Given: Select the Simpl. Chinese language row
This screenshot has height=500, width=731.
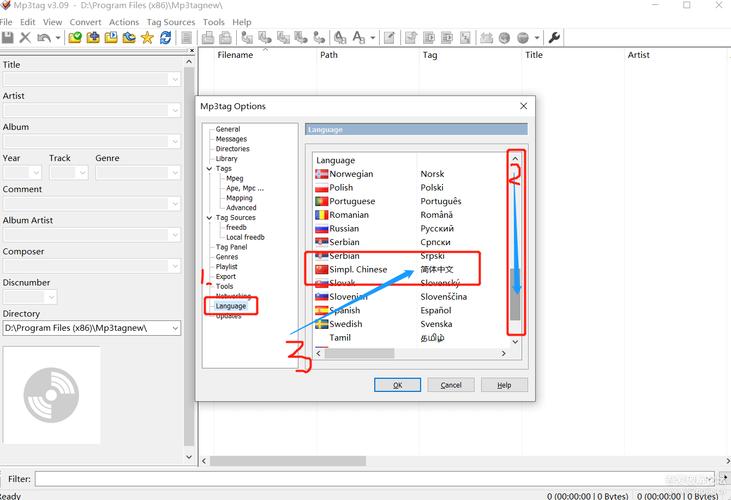Looking at the screenshot, I should pos(409,269).
